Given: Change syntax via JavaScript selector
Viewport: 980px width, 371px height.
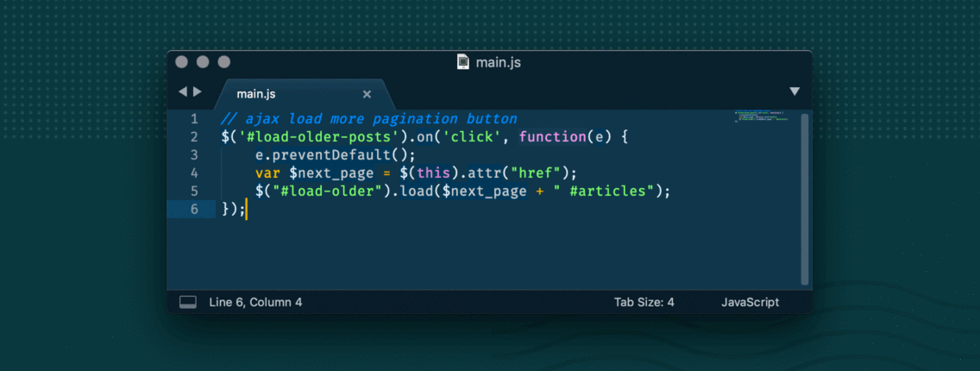Looking at the screenshot, I should (750, 302).
